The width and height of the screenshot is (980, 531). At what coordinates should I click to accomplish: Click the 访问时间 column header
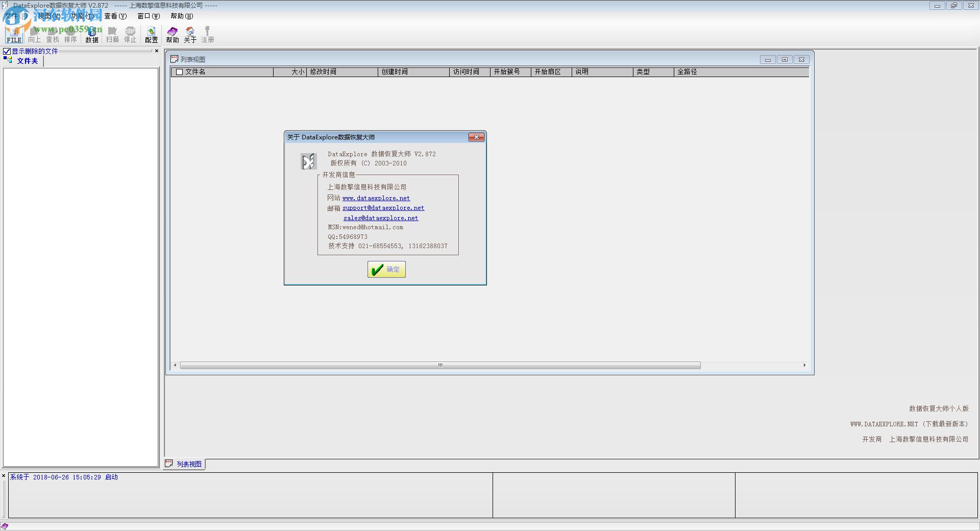coord(470,72)
